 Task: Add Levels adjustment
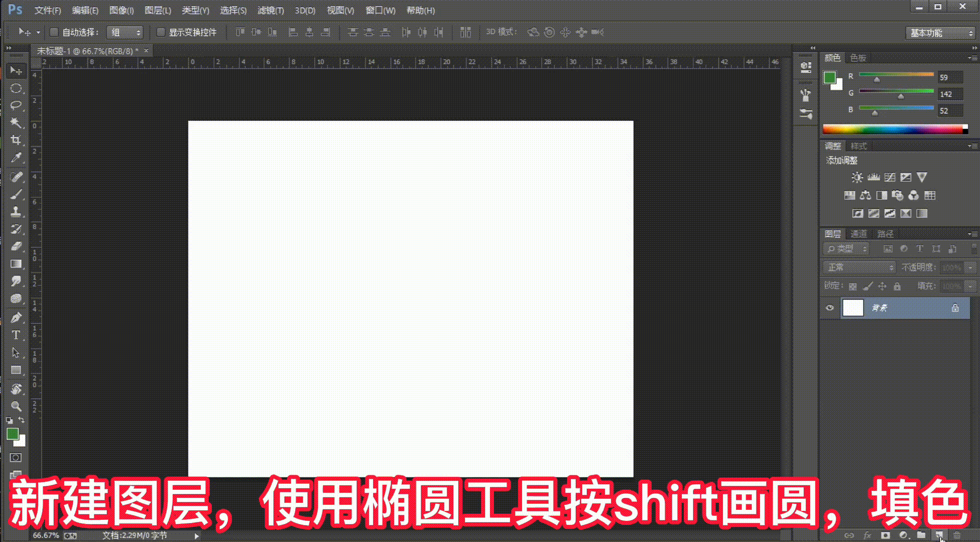pos(874,177)
